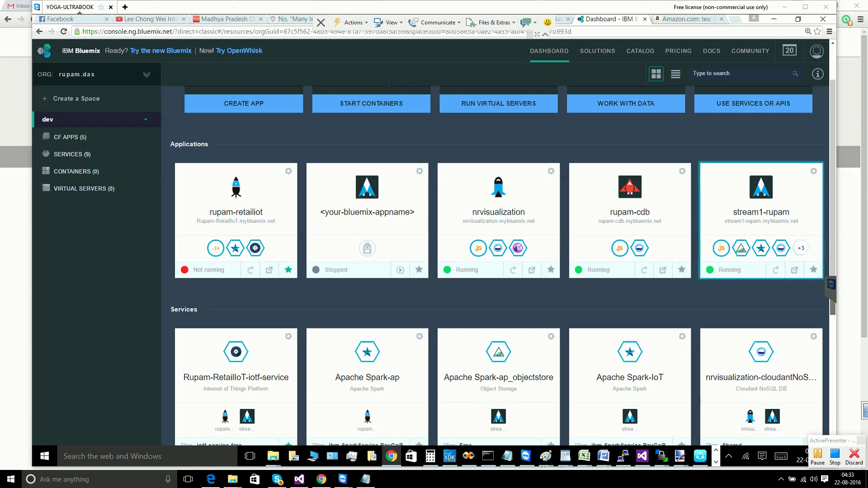The image size is (868, 488).
Task: Switch to list view layout
Action: (675, 74)
